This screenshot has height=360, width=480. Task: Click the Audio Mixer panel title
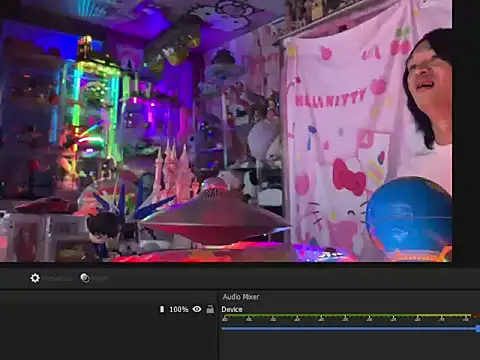point(241,297)
